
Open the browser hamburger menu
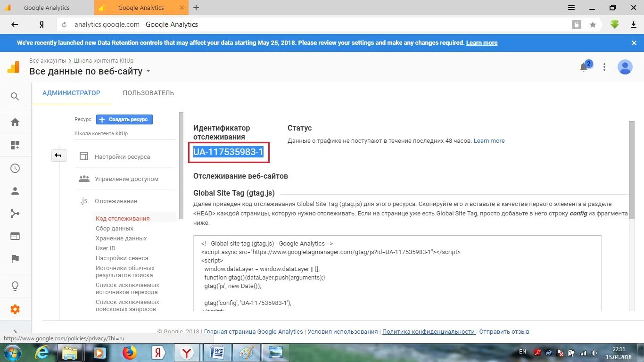point(571,8)
